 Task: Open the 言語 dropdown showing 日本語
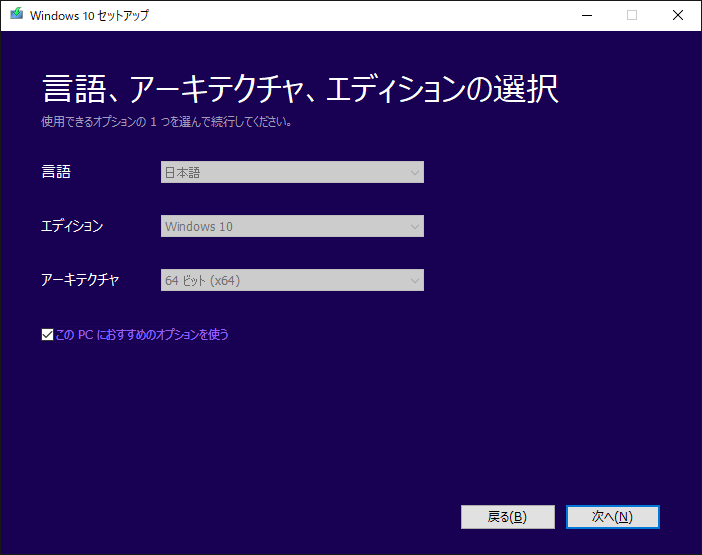click(292, 172)
